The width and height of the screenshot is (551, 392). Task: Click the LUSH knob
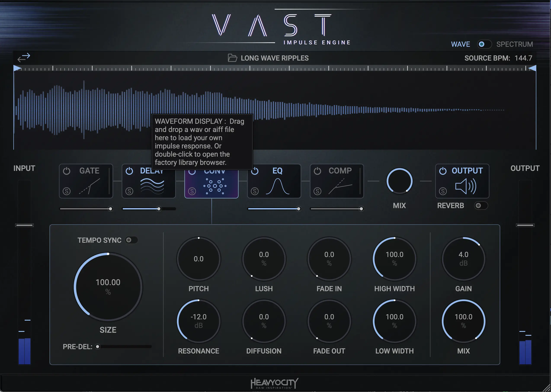click(264, 259)
